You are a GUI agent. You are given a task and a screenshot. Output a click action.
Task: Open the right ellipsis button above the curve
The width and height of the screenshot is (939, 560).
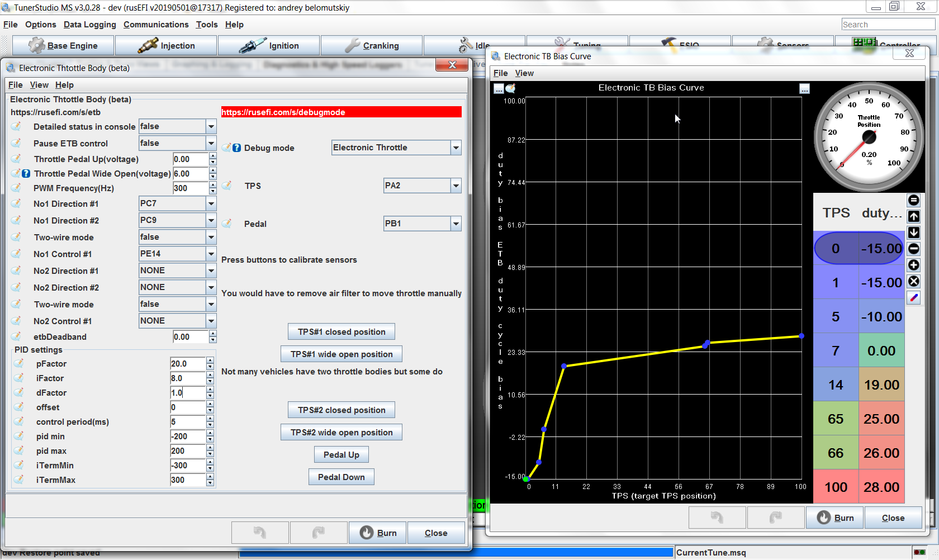(804, 88)
